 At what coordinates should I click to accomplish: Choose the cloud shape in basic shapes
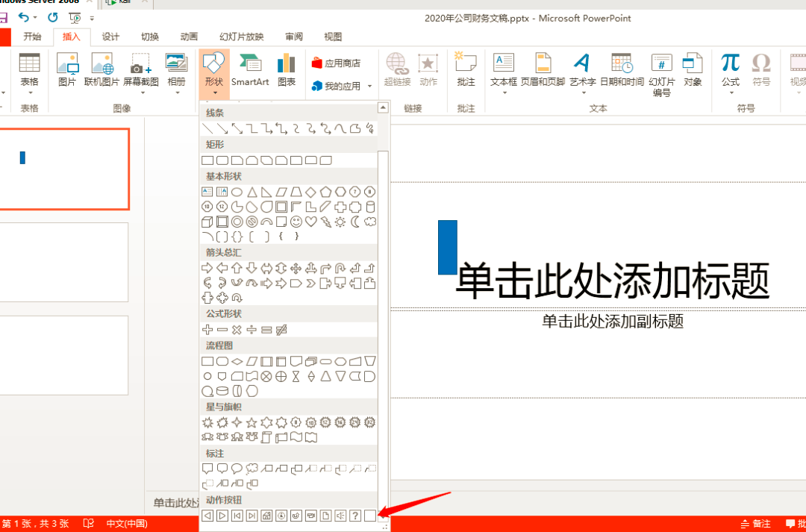pyautogui.click(x=370, y=222)
